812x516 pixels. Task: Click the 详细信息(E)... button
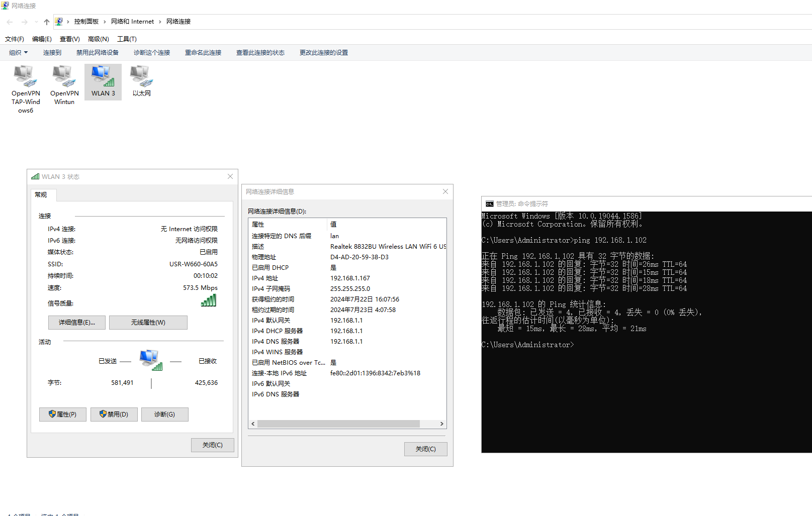pos(76,323)
